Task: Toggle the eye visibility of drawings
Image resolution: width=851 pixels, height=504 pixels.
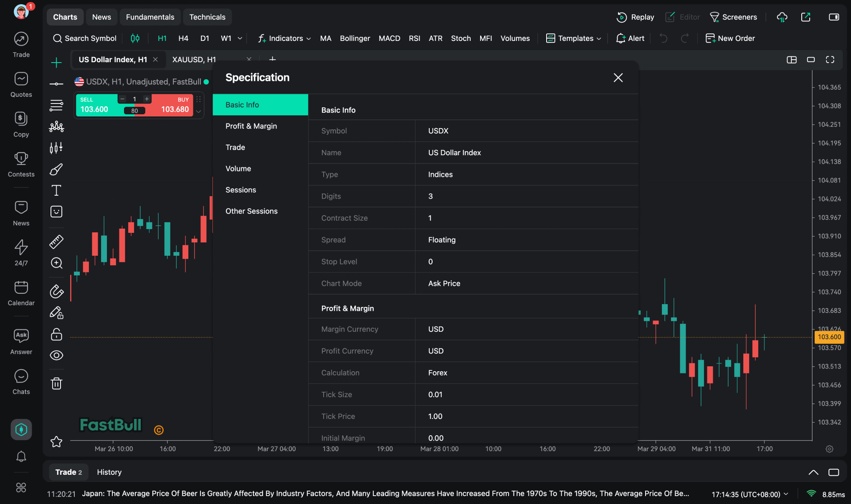Action: click(56, 355)
